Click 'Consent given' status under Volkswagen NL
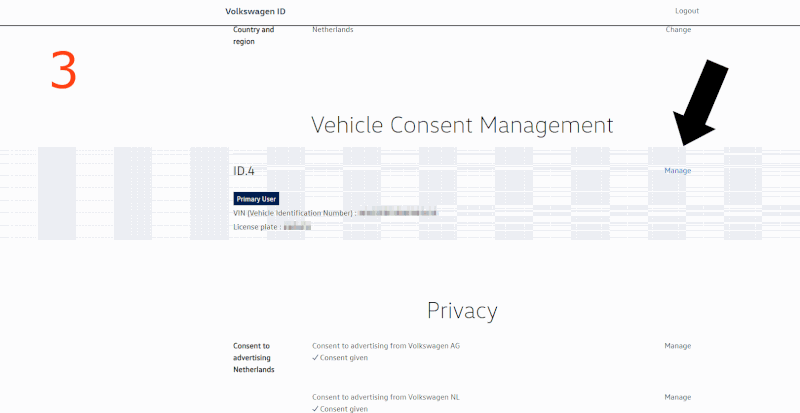The height and width of the screenshot is (413, 800). point(340,409)
